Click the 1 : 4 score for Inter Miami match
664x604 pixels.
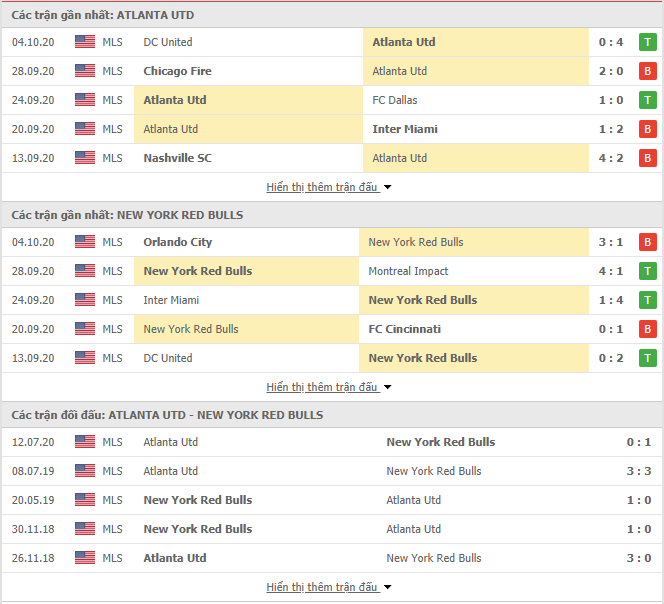611,300
